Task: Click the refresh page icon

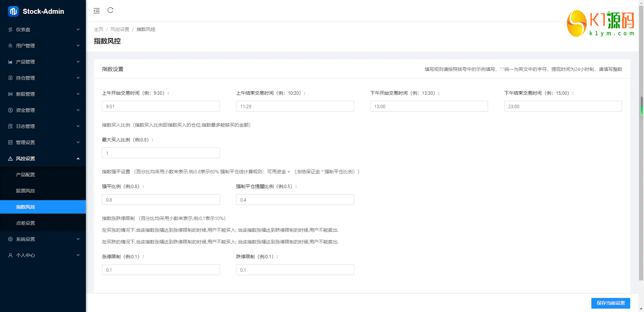Action: coord(110,10)
